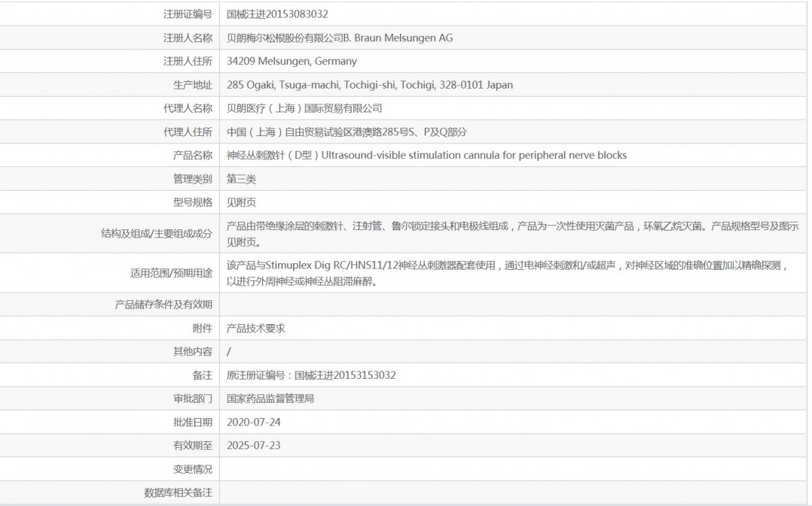Select the approval date '2020-07-24'

tap(254, 422)
